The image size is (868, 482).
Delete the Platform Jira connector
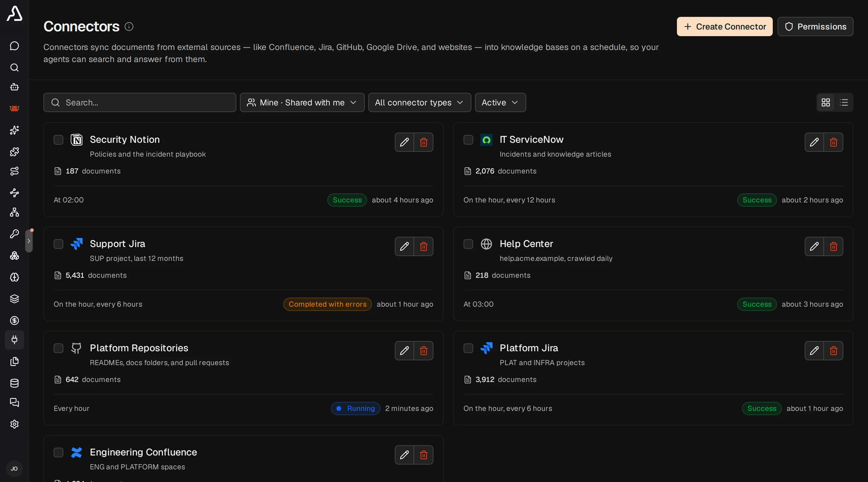[833, 351]
